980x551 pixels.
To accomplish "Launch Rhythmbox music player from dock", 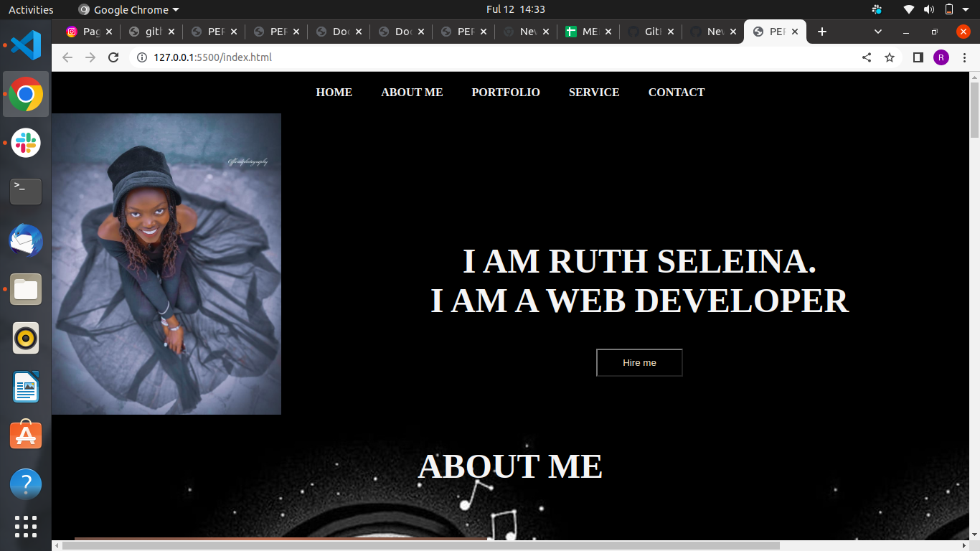I will [26, 338].
